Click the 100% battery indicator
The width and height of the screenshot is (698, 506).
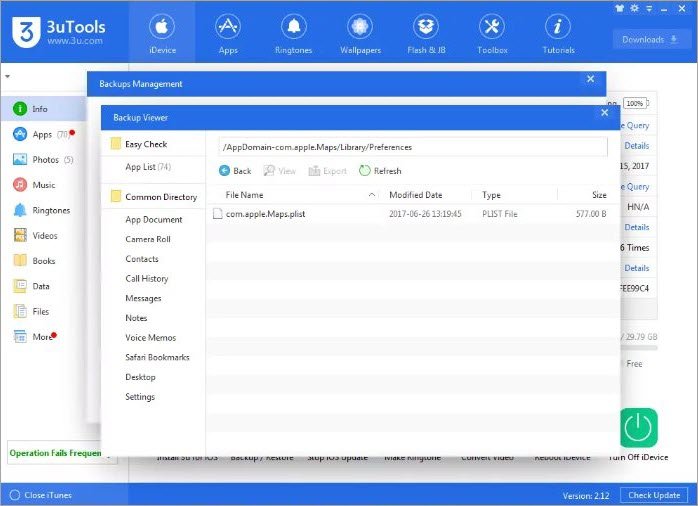click(x=635, y=103)
